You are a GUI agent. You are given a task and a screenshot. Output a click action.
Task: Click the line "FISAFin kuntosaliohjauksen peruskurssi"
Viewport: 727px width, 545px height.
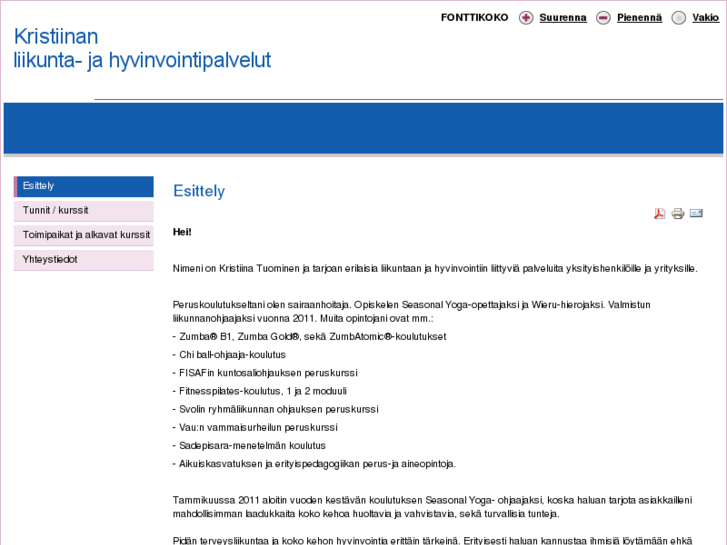[x=265, y=373]
